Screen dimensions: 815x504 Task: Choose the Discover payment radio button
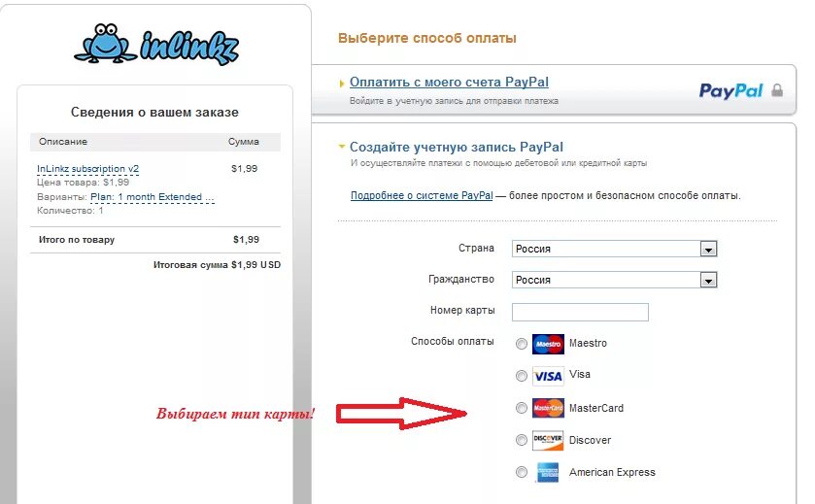(x=522, y=440)
